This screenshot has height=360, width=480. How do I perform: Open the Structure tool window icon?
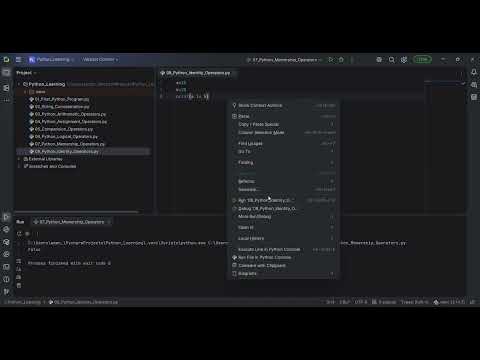coord(6,88)
